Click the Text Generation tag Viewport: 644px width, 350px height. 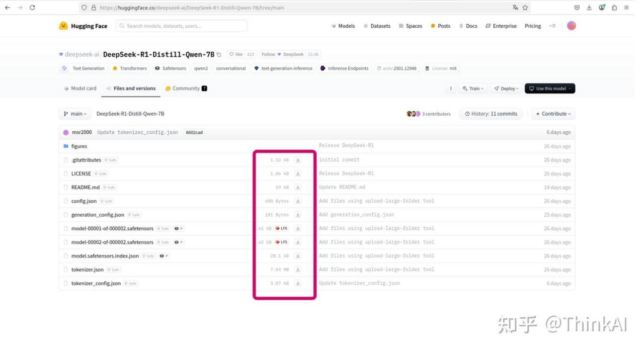[x=84, y=68]
